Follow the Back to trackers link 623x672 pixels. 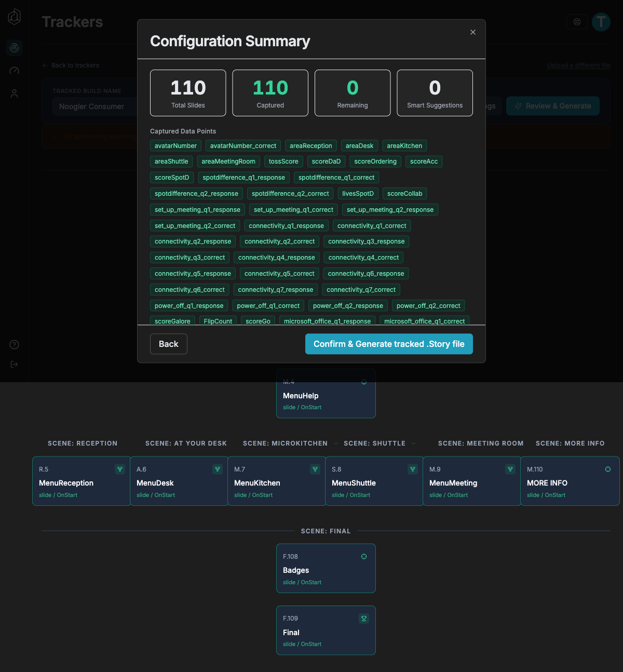point(71,65)
